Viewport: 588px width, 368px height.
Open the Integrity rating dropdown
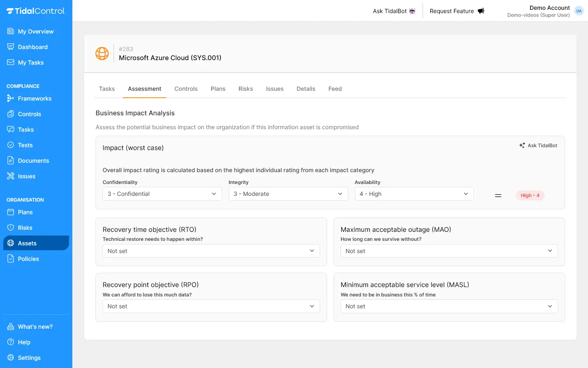coord(288,194)
